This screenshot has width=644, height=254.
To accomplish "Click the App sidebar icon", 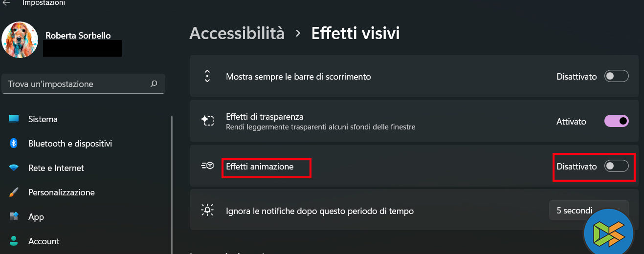I will 14,216.
